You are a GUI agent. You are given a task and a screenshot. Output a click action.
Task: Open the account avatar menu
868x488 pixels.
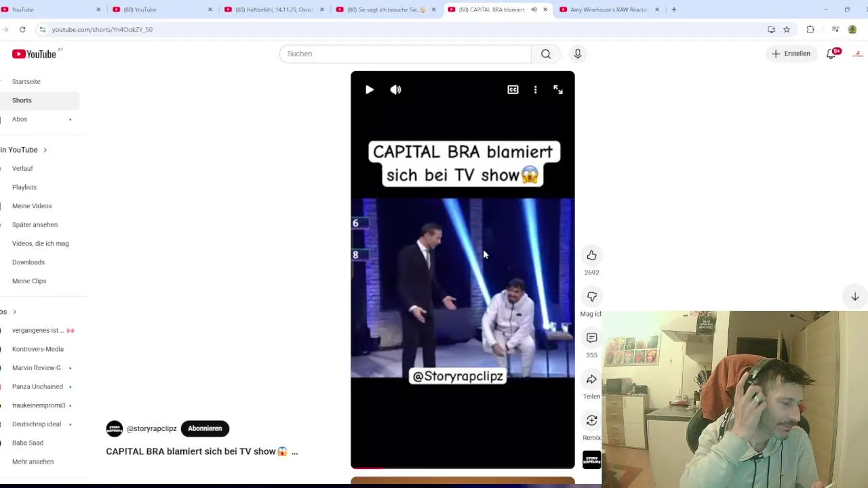[858, 54]
